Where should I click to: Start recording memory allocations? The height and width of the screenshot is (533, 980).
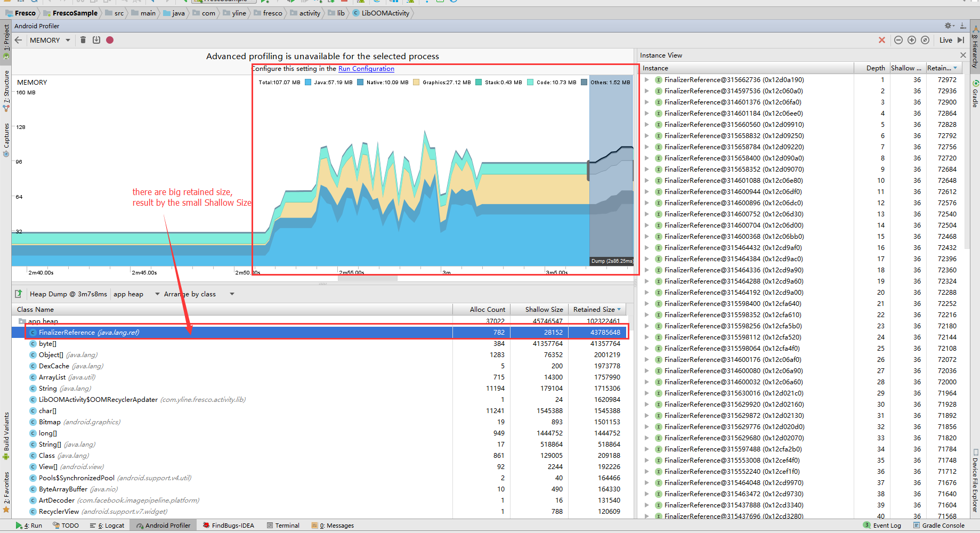pos(110,40)
